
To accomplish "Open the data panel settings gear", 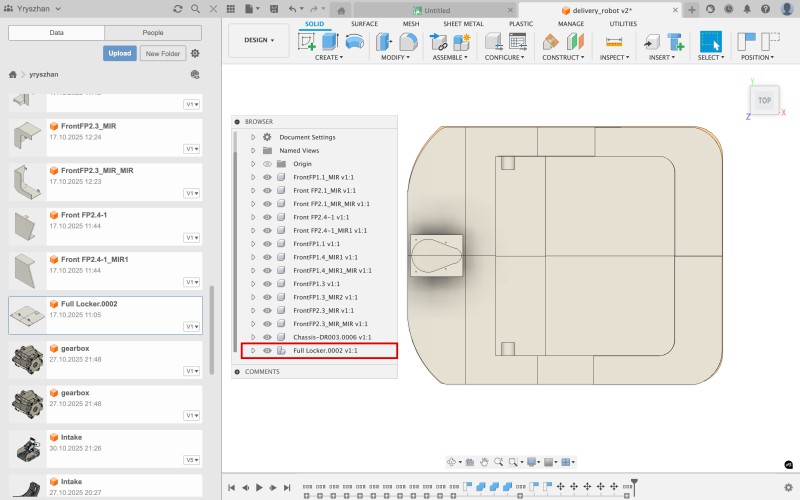I will tap(195, 53).
